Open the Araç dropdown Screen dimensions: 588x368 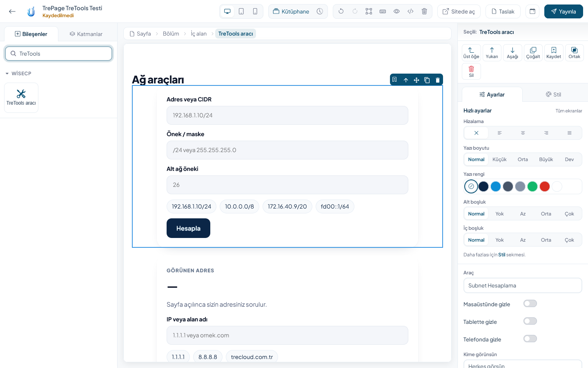point(523,285)
